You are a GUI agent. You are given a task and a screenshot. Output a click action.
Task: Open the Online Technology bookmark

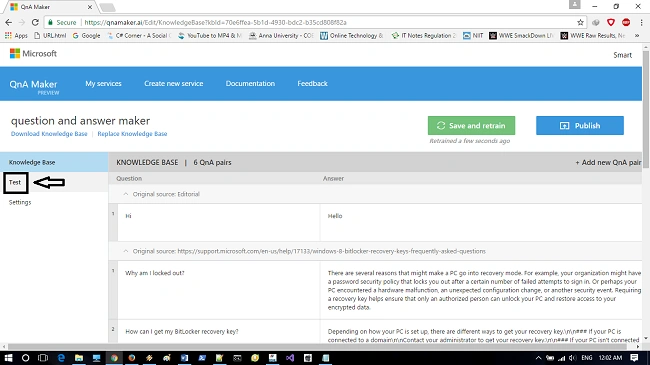(352, 36)
